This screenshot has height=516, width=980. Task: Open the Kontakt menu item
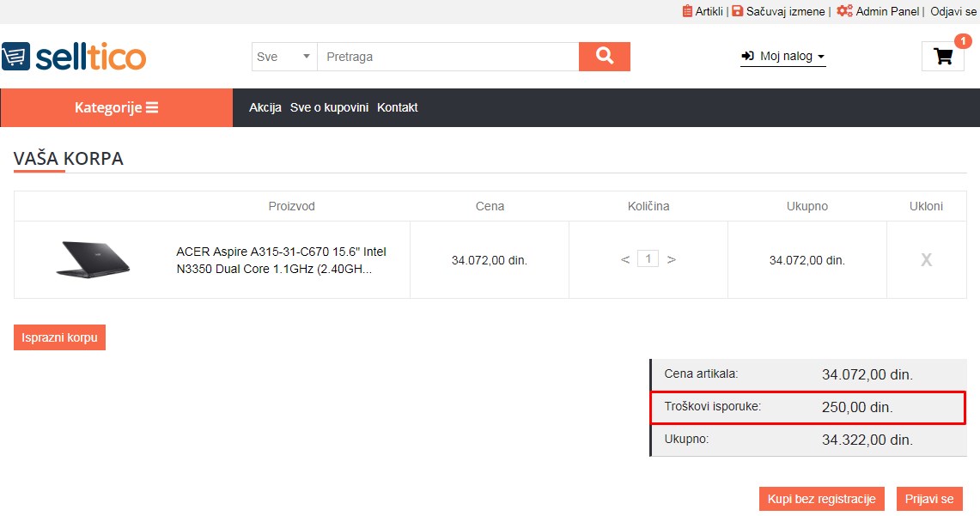(x=398, y=107)
